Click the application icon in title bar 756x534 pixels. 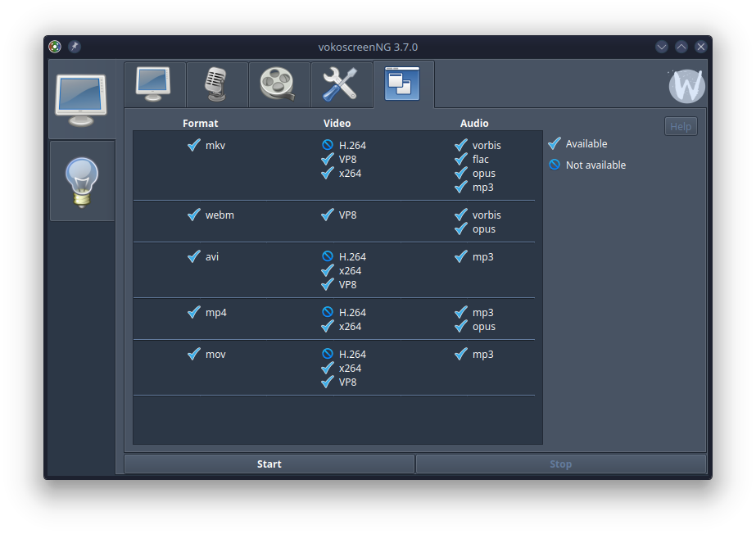[55, 47]
